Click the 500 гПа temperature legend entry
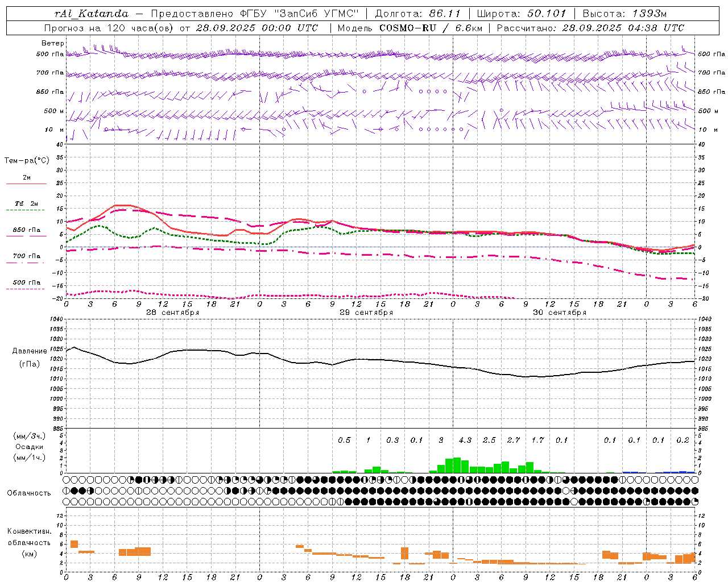Viewport: 728px width, 582px height. [x=27, y=282]
